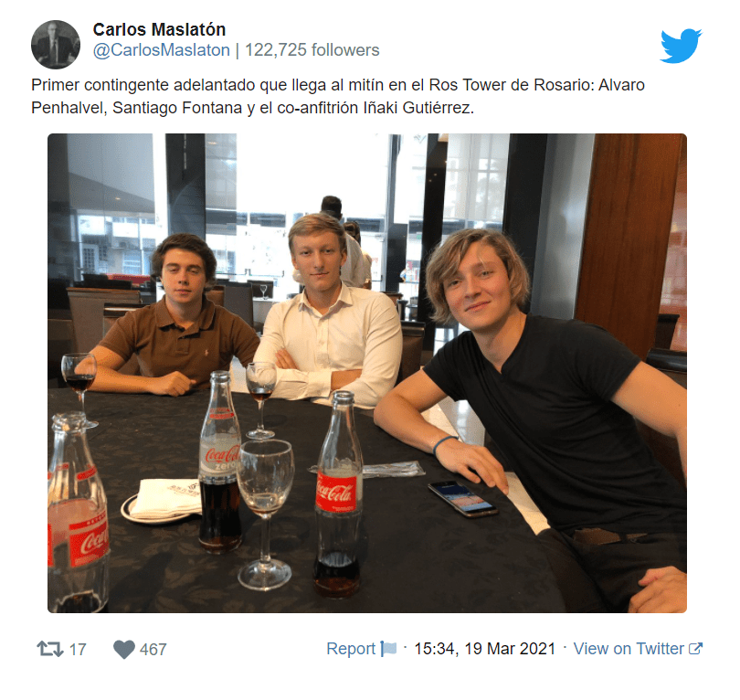Click the 122,725 followers count

pos(312,50)
